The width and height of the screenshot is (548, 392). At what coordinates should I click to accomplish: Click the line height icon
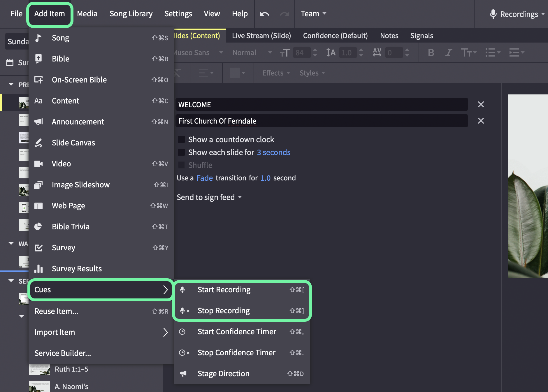click(331, 53)
